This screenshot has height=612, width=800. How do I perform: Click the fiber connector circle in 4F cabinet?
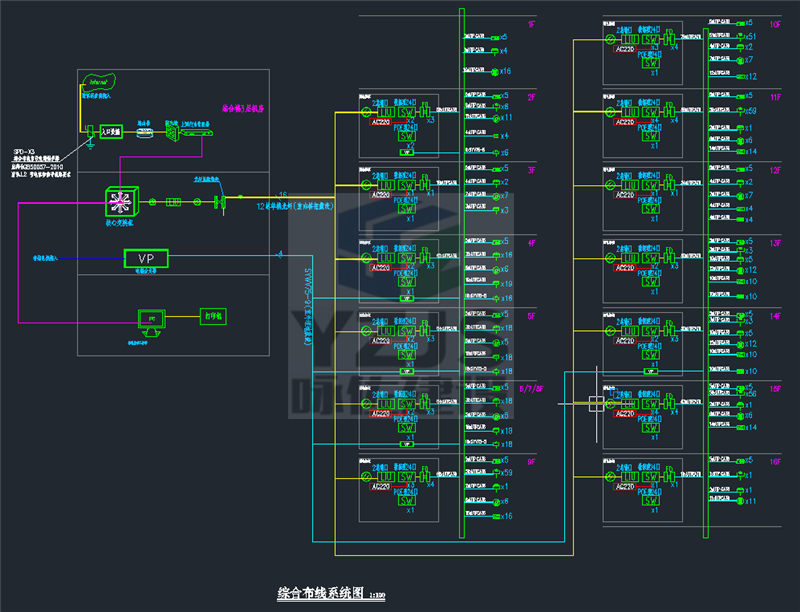pos(366,258)
